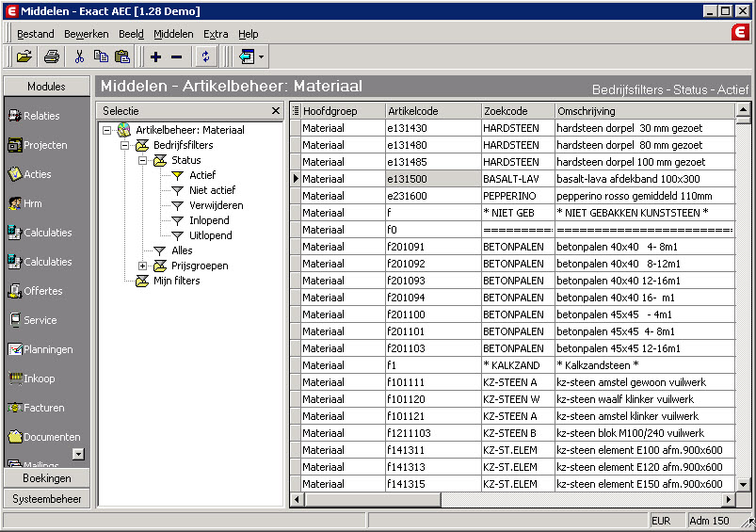Click the grid column chooser icon
Image resolution: width=756 pixels, height=532 pixels.
(x=296, y=111)
